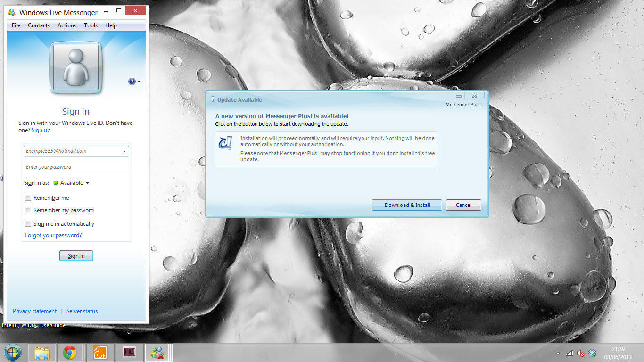Open the Tools menu

click(91, 25)
